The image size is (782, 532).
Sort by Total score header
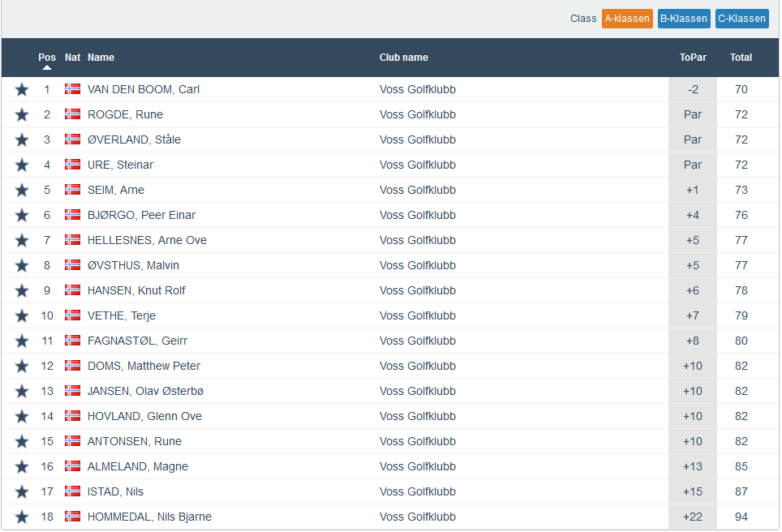click(x=741, y=58)
